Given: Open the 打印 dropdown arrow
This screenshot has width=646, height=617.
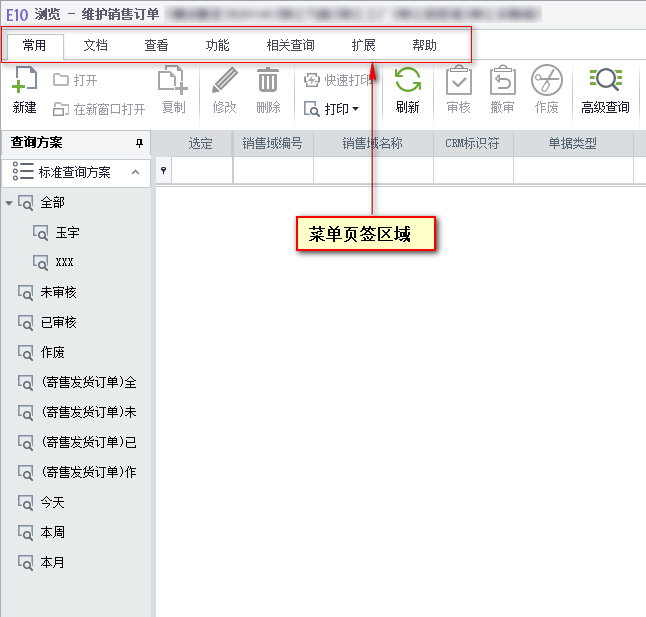Looking at the screenshot, I should (x=355, y=109).
